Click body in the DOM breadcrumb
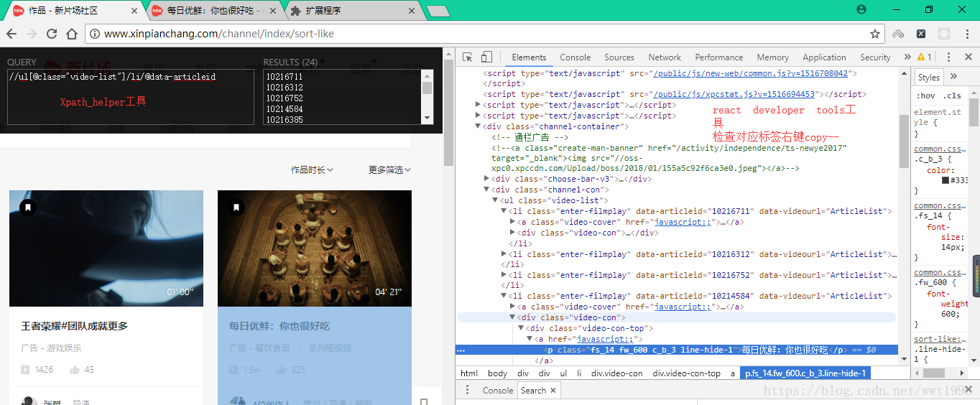 497,373
